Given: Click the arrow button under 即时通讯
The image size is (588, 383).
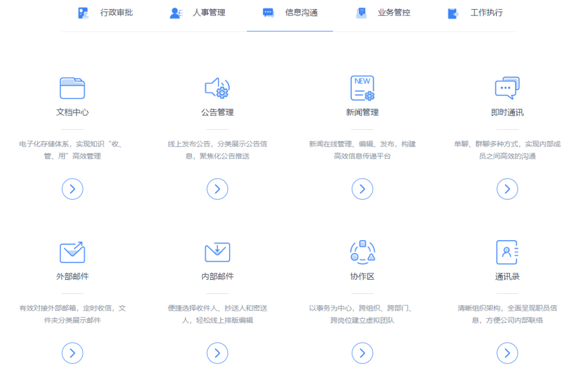Looking at the screenshot, I should coord(507,189).
